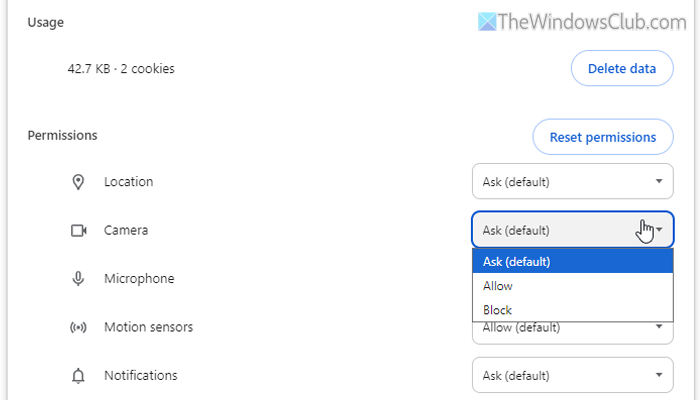The image size is (700, 400).
Task: Click the Permissions section heading
Action: point(63,134)
